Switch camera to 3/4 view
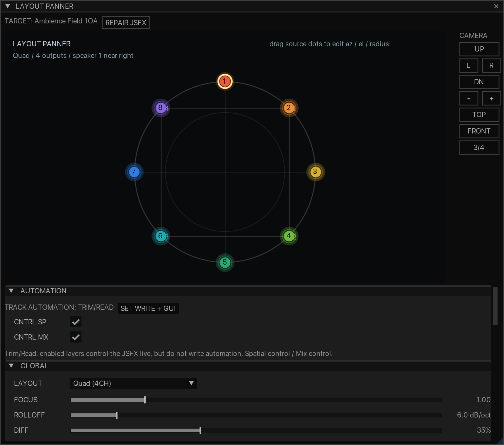The image size is (504, 445). 479,147
